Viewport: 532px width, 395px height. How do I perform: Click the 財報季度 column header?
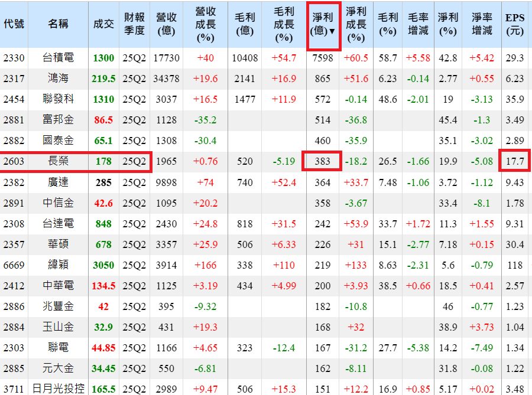pos(134,24)
